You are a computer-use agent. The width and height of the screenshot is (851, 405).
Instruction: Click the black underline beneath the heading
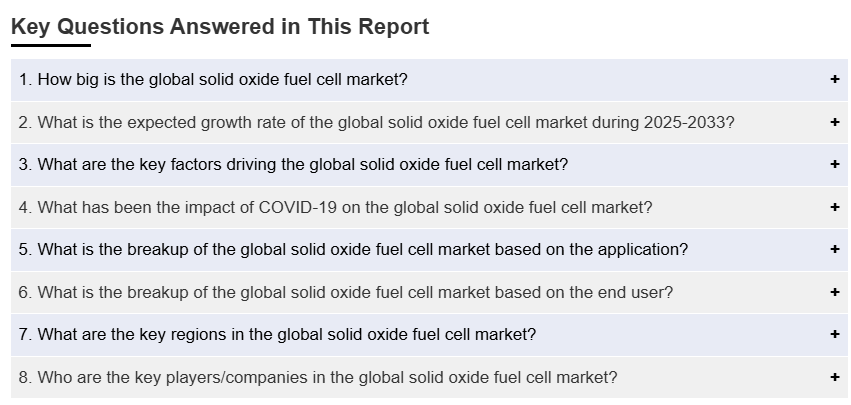50,45
